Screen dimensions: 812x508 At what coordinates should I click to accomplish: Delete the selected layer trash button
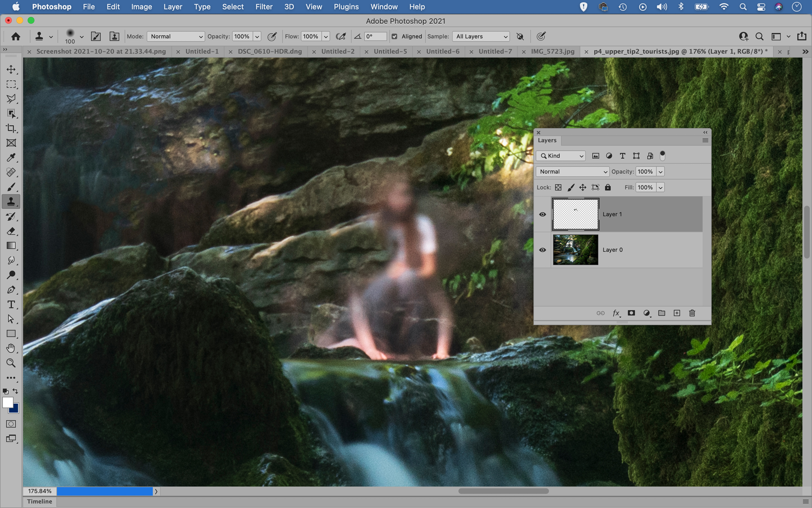[x=692, y=313]
